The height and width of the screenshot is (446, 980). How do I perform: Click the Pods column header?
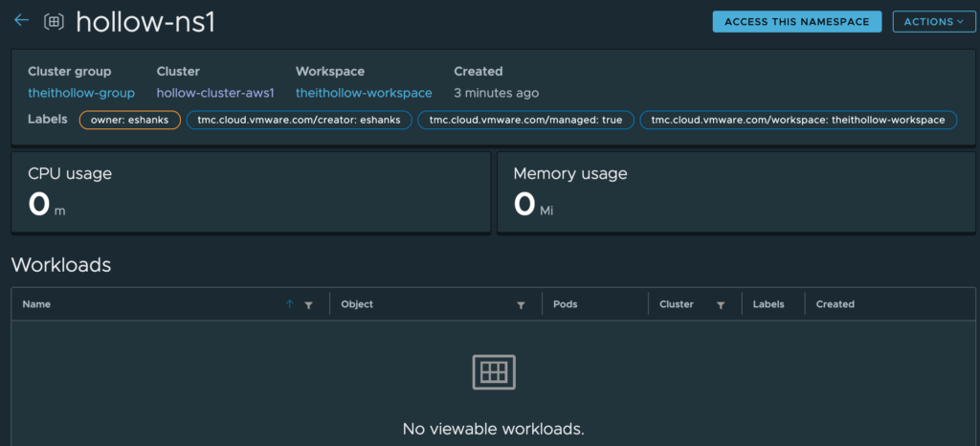coord(566,304)
